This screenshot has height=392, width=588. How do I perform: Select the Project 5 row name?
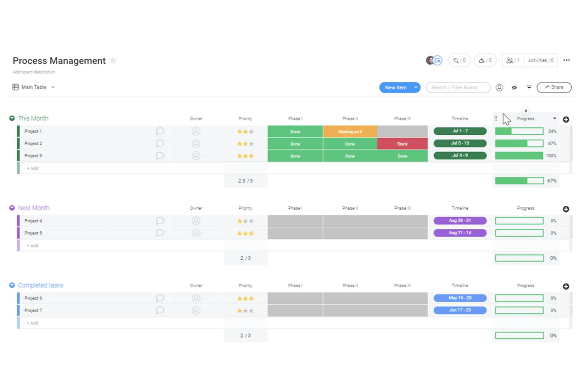coord(33,233)
